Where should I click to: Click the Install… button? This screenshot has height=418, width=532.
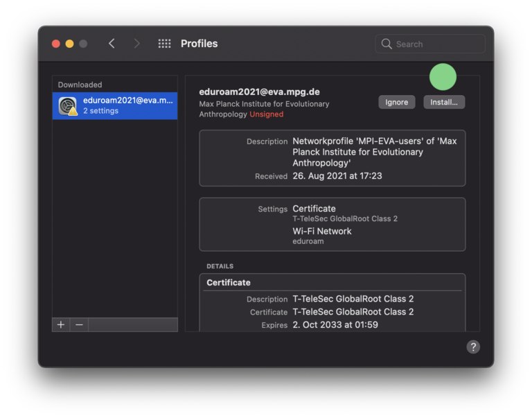click(444, 102)
